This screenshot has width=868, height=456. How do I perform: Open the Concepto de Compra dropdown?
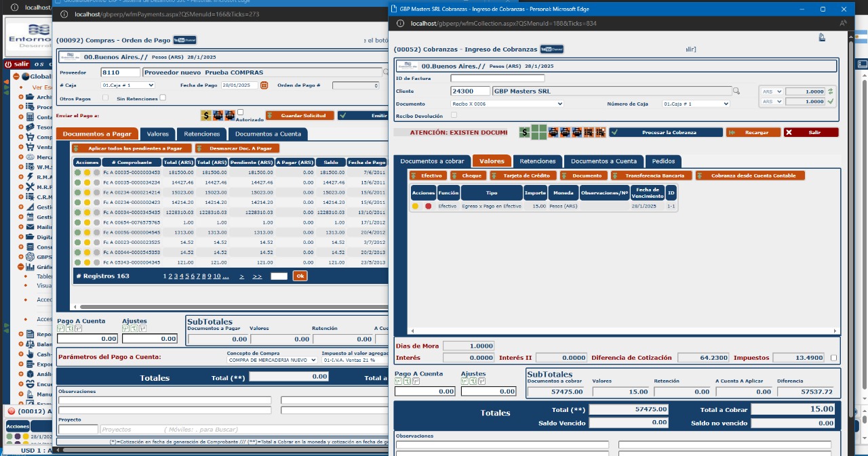tap(270, 360)
